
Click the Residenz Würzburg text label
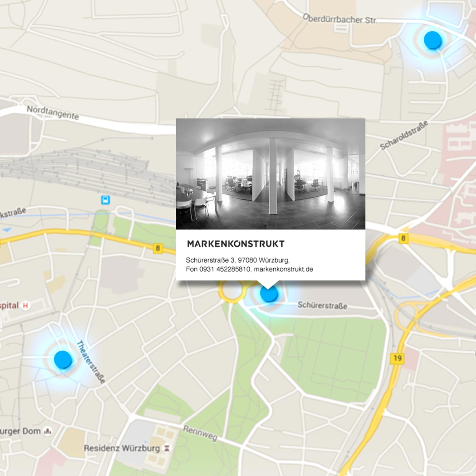(x=122, y=448)
